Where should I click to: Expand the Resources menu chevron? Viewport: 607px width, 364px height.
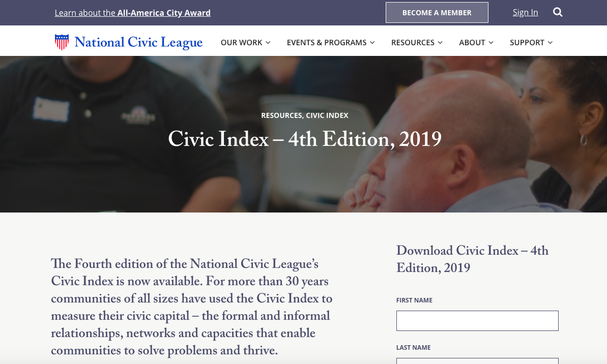(440, 43)
